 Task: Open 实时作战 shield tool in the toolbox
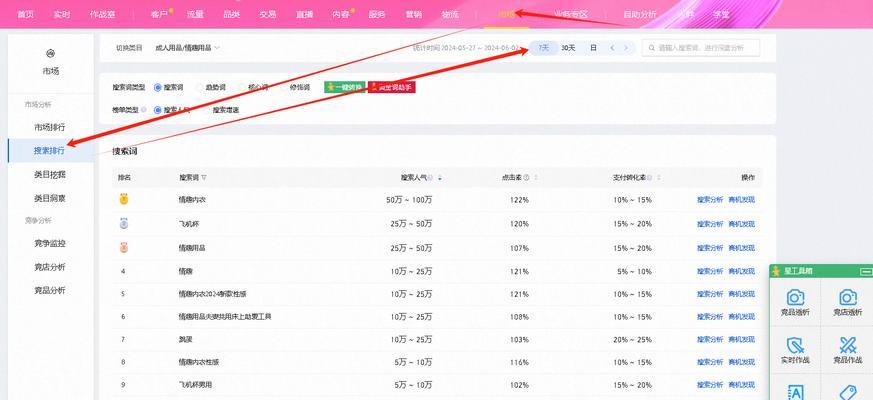795,350
